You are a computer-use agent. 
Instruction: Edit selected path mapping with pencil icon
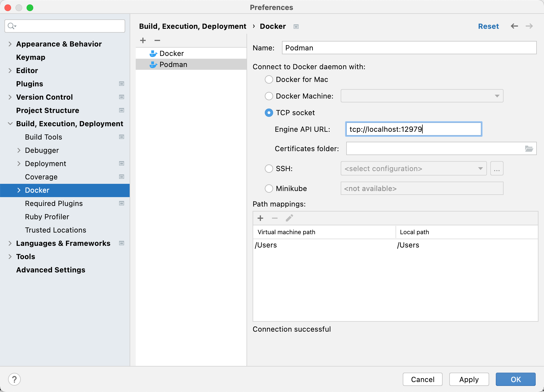coord(289,218)
